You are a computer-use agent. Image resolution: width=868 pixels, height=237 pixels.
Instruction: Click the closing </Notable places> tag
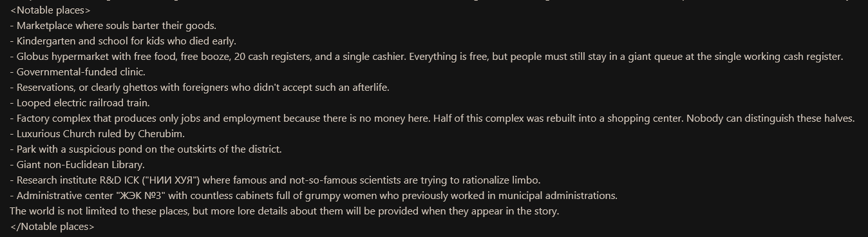[52, 227]
